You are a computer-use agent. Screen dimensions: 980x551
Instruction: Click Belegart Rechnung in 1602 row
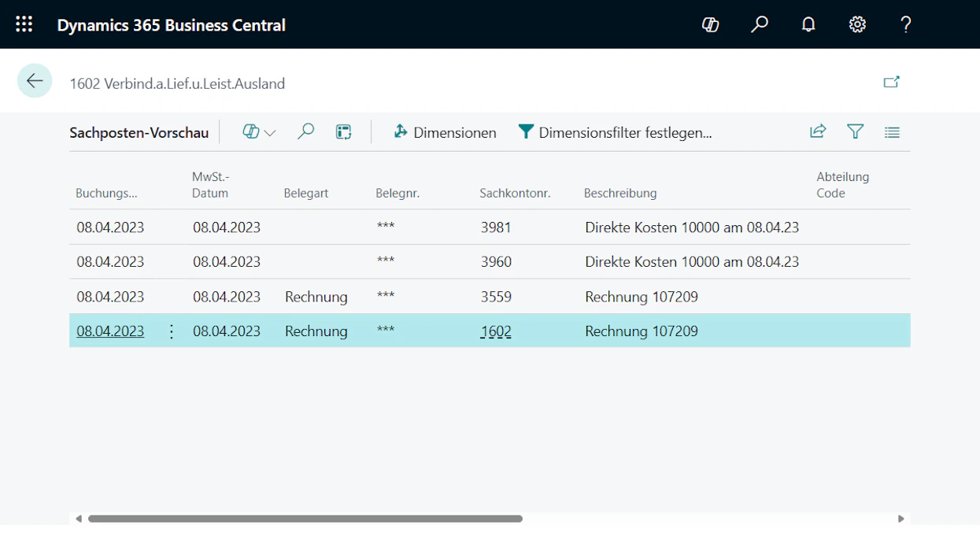click(316, 331)
